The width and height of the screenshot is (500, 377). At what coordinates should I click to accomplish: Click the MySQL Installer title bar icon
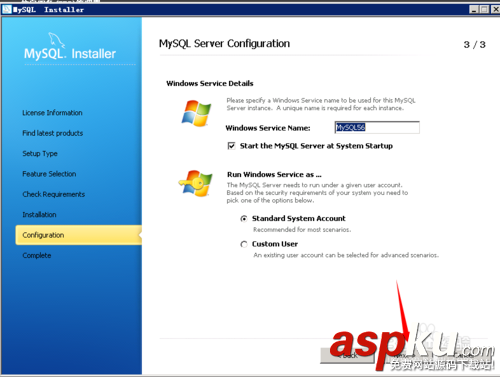coord(7,9)
